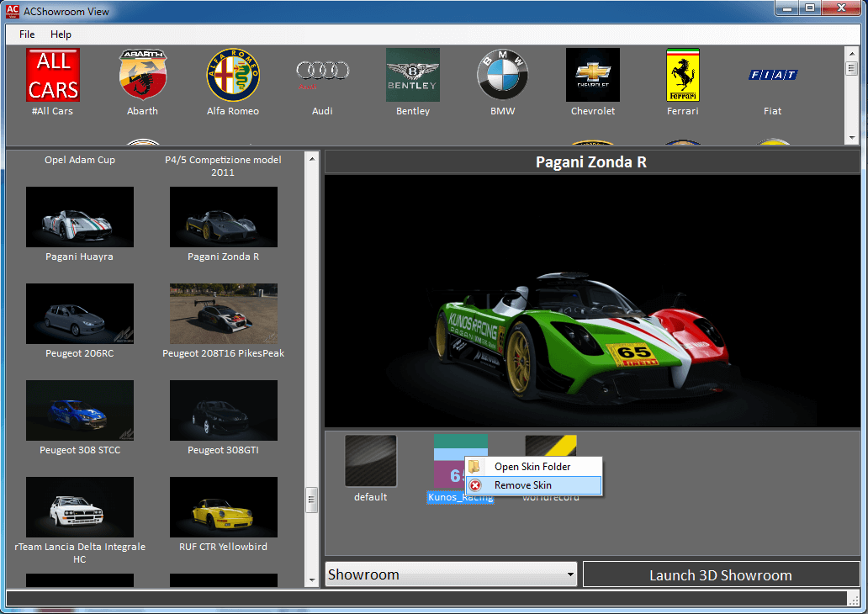Select the Chevrolet bowtie logo
Viewport: 868px width, 614px height.
593,75
